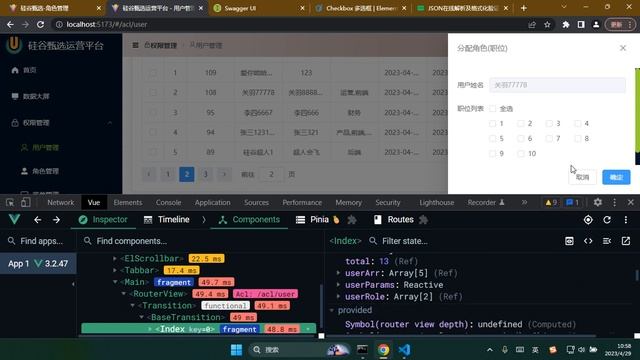
Task: Collapse the BaseTransition component node
Action: pyautogui.click(x=141, y=317)
